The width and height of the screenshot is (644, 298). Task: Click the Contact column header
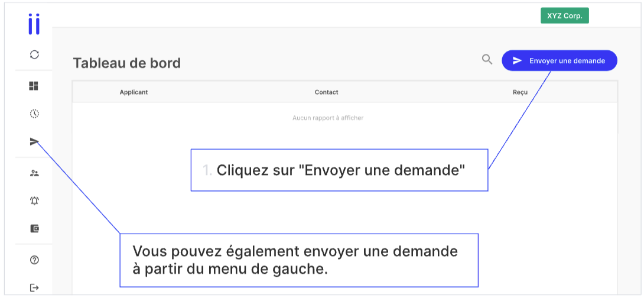click(x=327, y=92)
